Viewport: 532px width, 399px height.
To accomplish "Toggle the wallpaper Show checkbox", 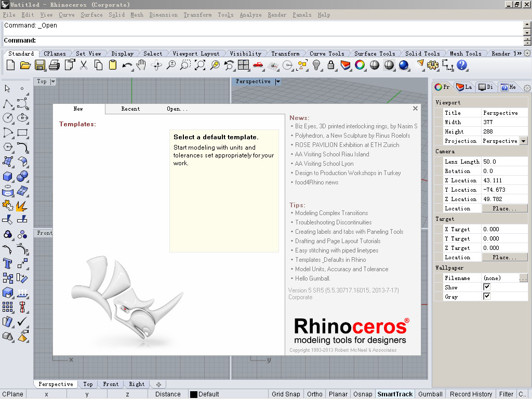I will coord(487,287).
